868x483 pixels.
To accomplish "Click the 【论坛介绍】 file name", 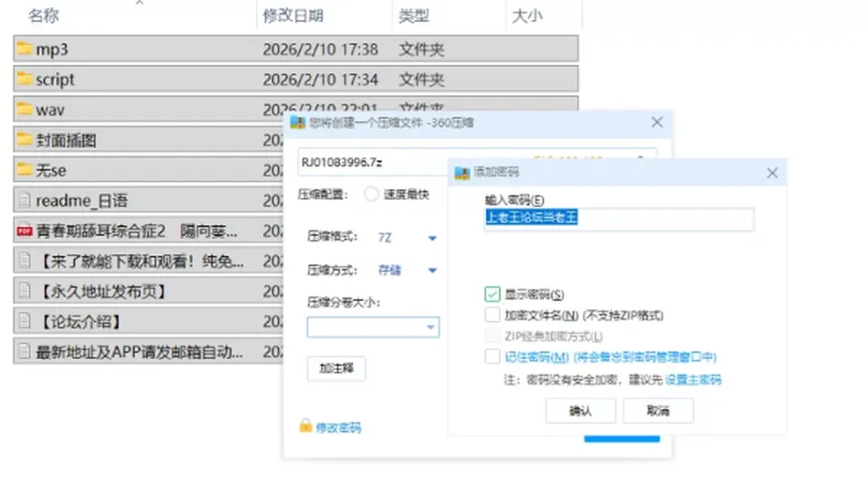I will [80, 321].
